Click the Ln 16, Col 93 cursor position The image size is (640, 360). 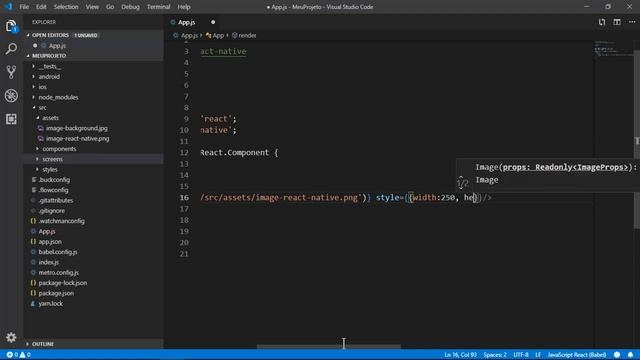tap(460, 355)
